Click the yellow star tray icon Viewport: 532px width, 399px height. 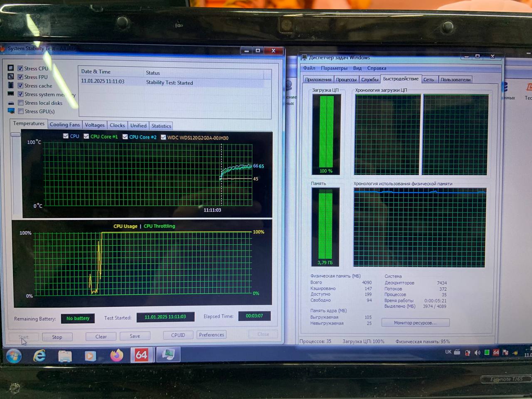[515, 353]
